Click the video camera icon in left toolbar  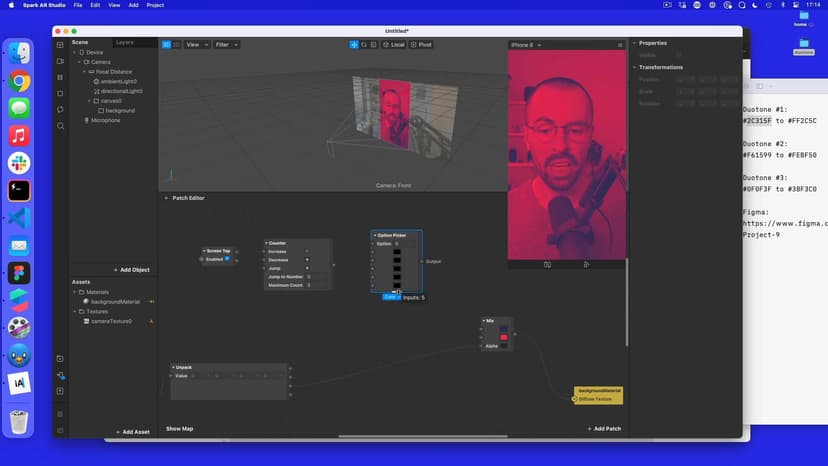(x=60, y=61)
